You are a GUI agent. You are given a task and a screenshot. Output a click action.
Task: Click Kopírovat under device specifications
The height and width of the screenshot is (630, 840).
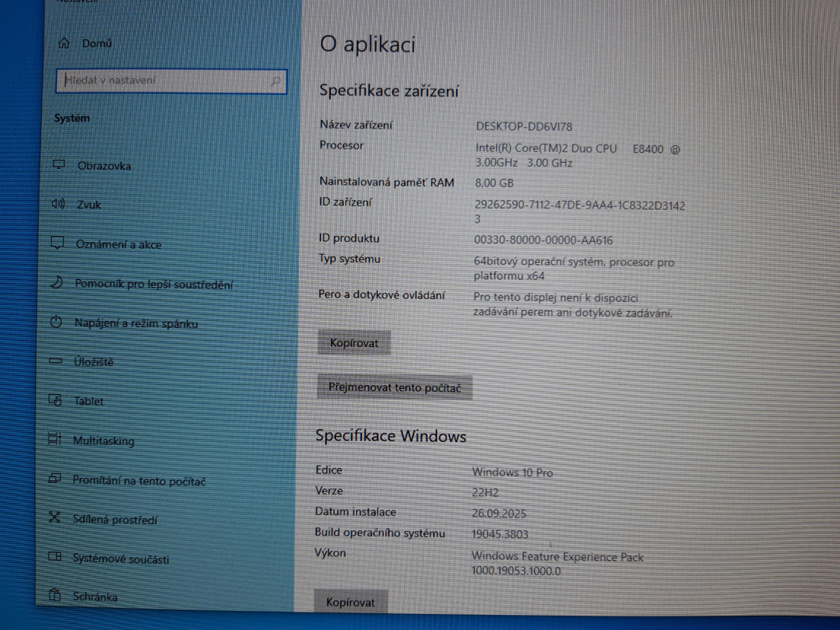point(354,343)
